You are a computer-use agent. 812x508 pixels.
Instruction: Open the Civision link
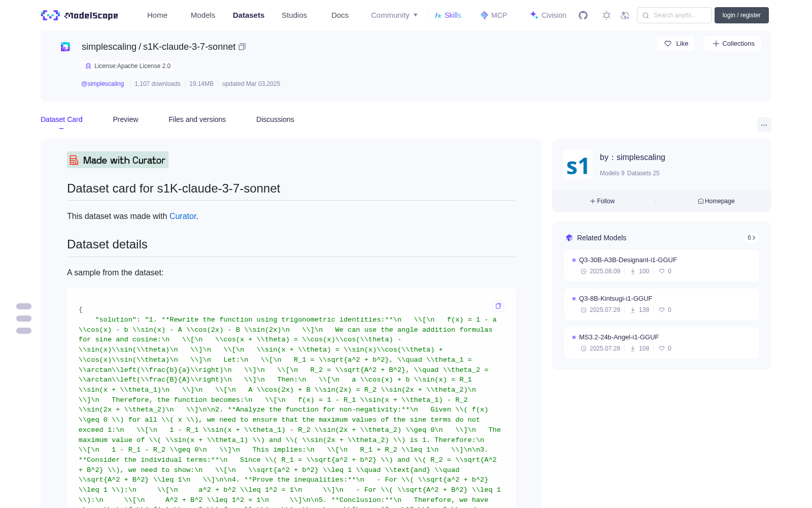coord(548,15)
